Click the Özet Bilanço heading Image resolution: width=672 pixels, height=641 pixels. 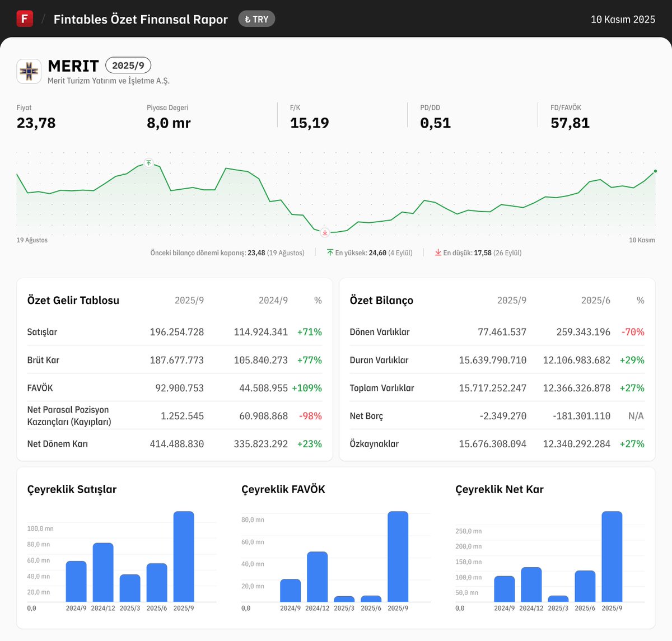pyautogui.click(x=381, y=300)
